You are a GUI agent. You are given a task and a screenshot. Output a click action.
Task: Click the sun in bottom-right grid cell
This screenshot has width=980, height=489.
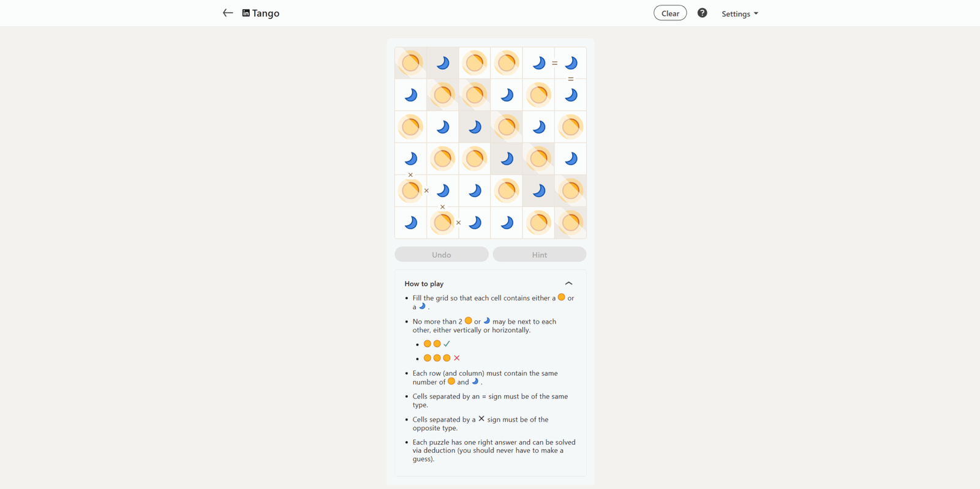point(570,223)
